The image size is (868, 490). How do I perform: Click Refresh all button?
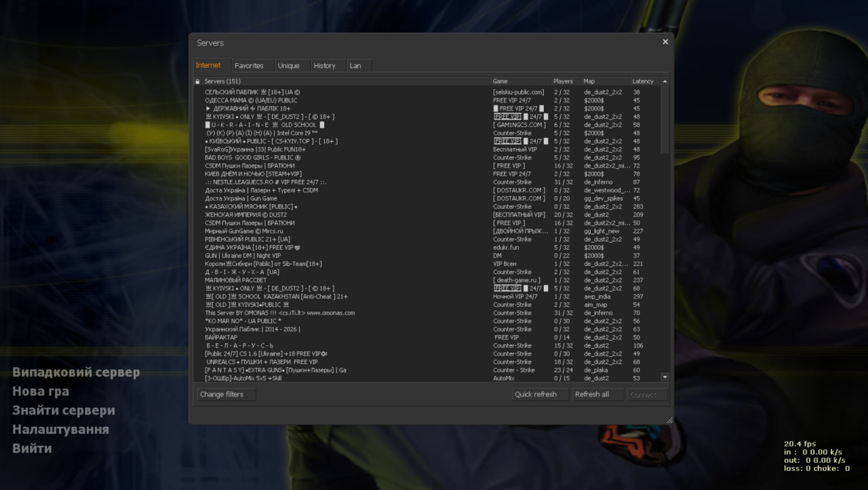coord(592,394)
